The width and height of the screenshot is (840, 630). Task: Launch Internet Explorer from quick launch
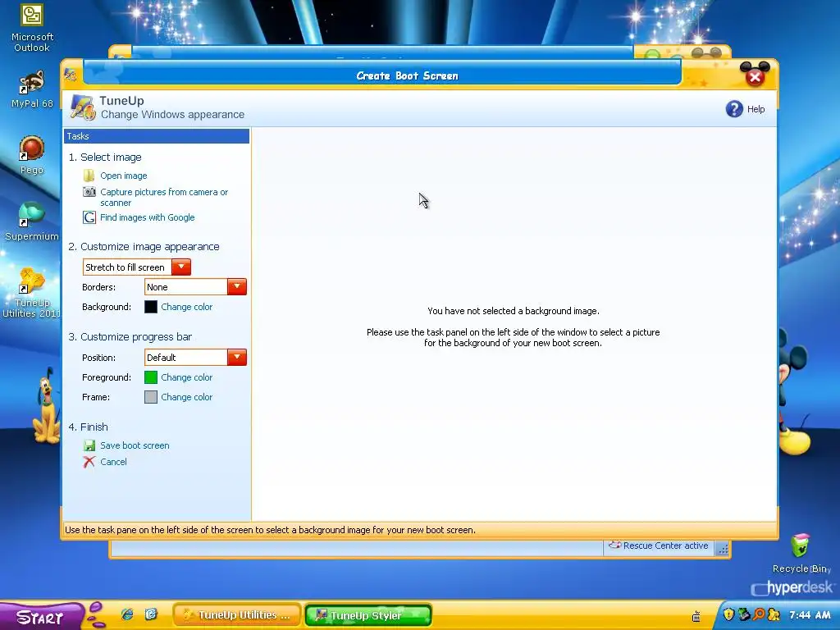(x=127, y=614)
